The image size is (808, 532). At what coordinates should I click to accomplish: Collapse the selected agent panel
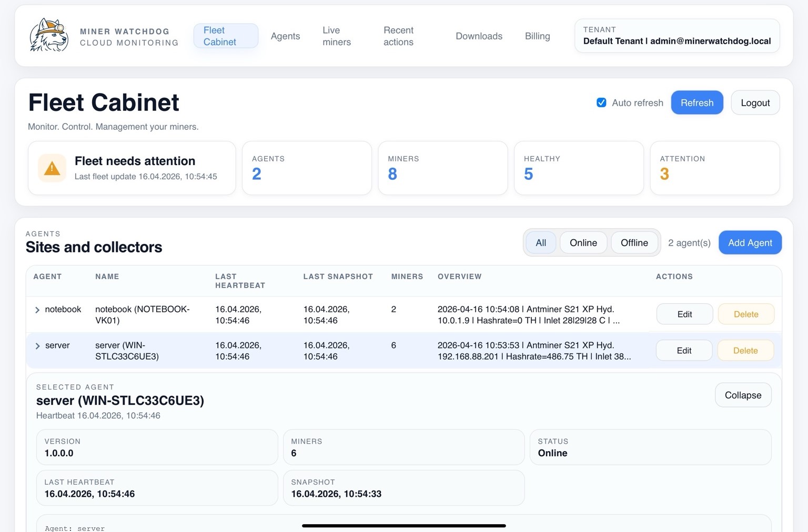(x=743, y=395)
